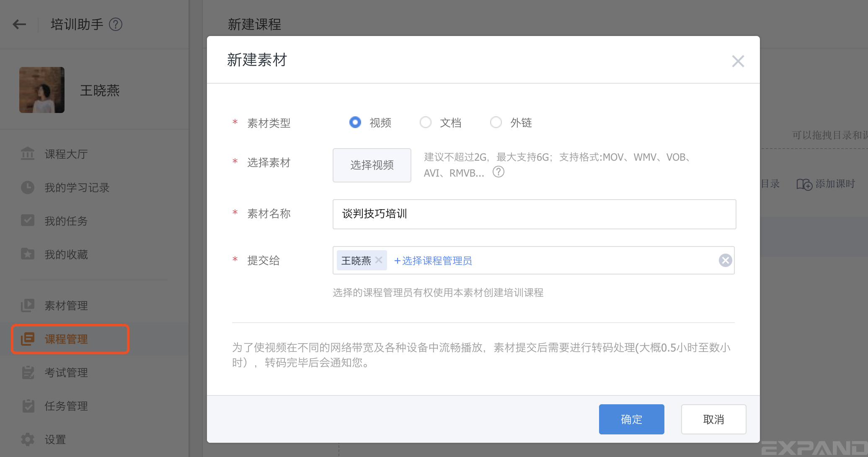Close the 新建素材 dialog
The image size is (868, 457).
[738, 61]
